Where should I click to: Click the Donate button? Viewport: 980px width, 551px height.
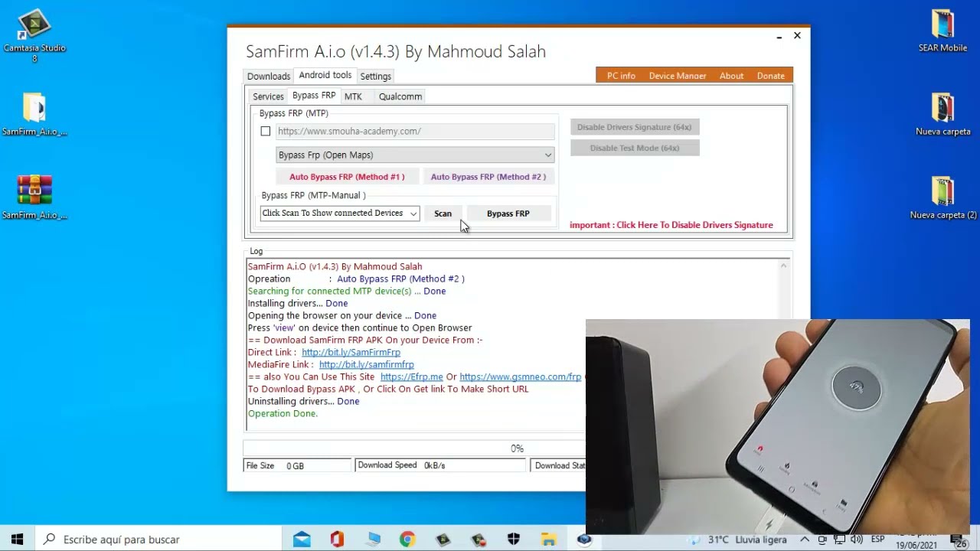(x=771, y=76)
